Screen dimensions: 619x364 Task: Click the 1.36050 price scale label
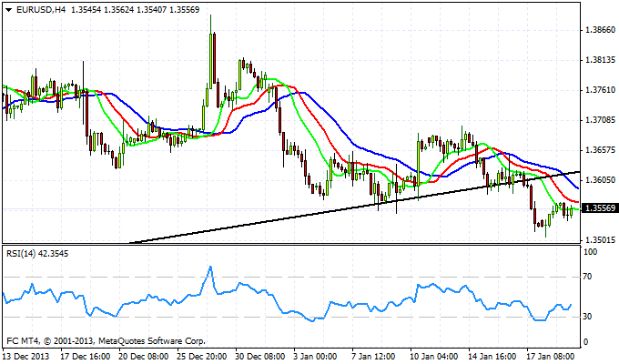(x=601, y=180)
